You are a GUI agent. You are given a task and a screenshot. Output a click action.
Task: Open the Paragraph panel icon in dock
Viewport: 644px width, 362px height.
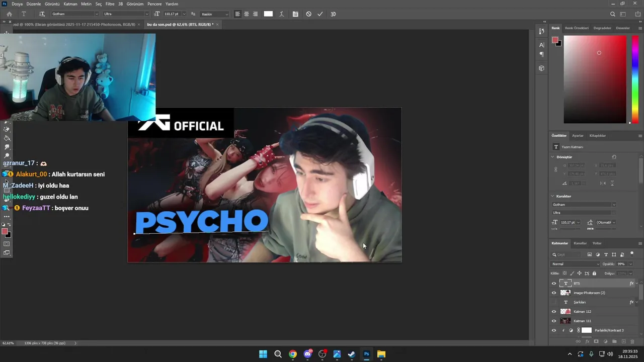[x=541, y=54]
